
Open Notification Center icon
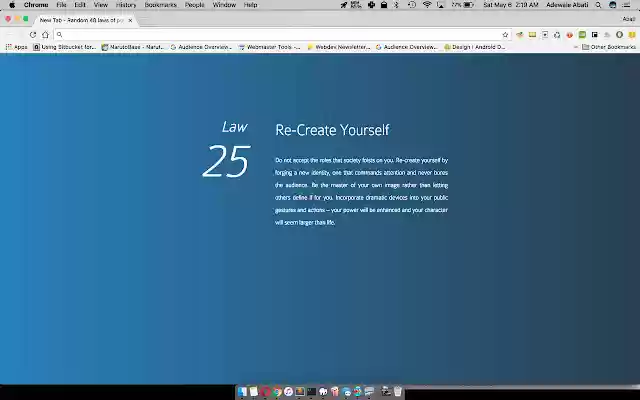click(x=627, y=5)
